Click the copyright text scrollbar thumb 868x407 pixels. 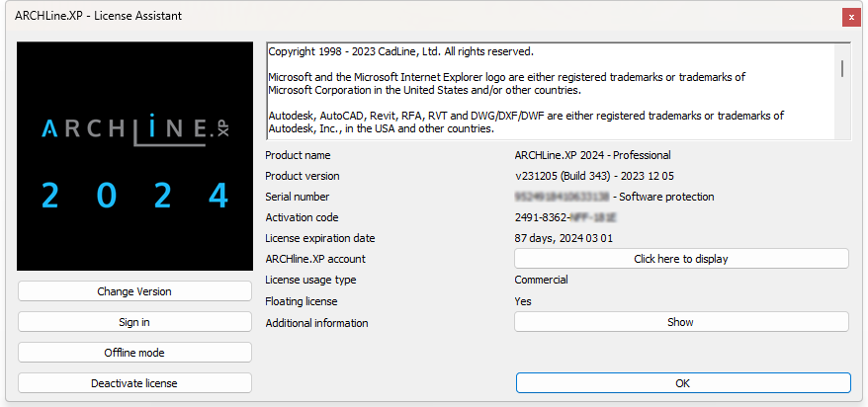tap(842, 68)
